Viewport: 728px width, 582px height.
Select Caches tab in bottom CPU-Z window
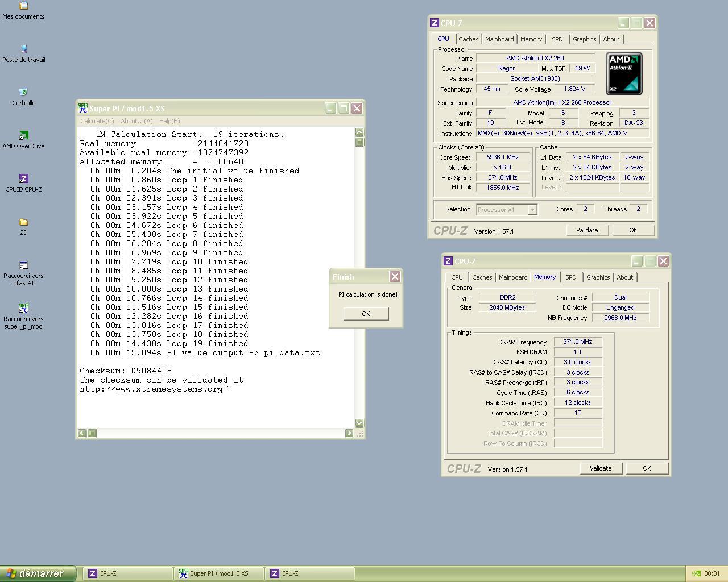click(x=482, y=277)
